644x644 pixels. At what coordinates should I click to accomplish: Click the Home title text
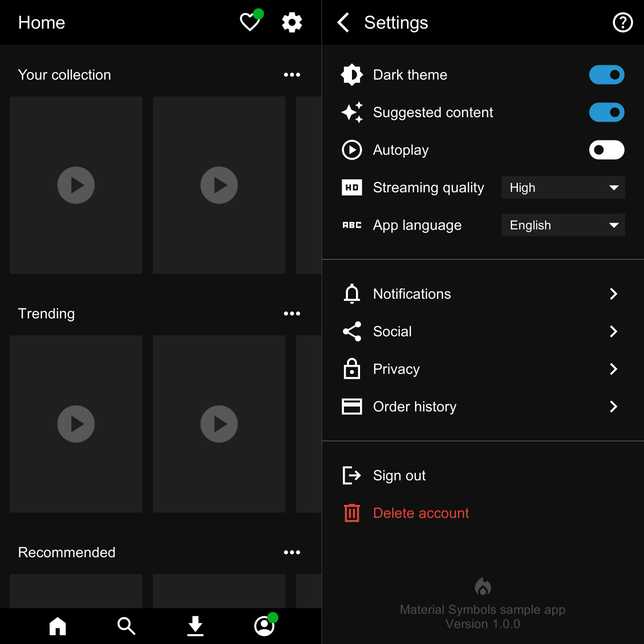click(42, 22)
